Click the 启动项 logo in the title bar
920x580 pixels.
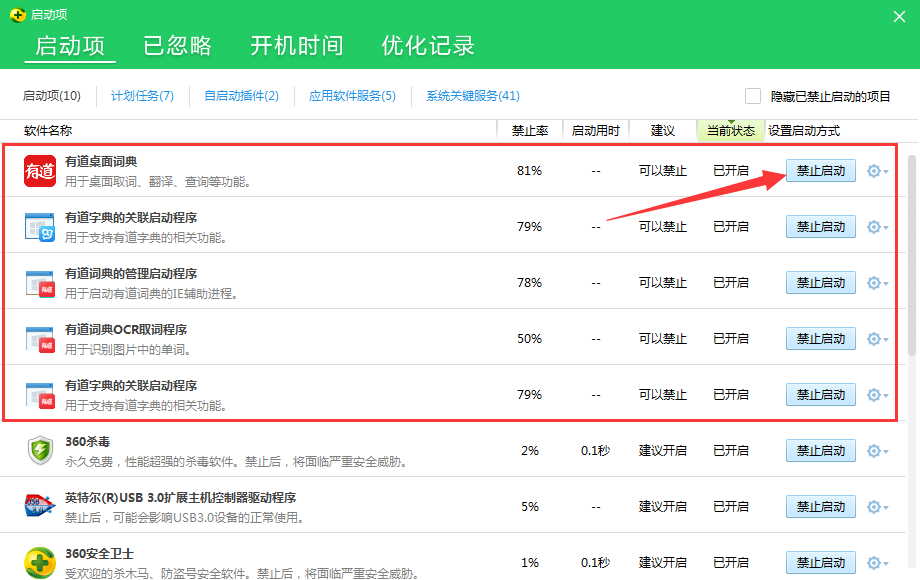[x=16, y=15]
